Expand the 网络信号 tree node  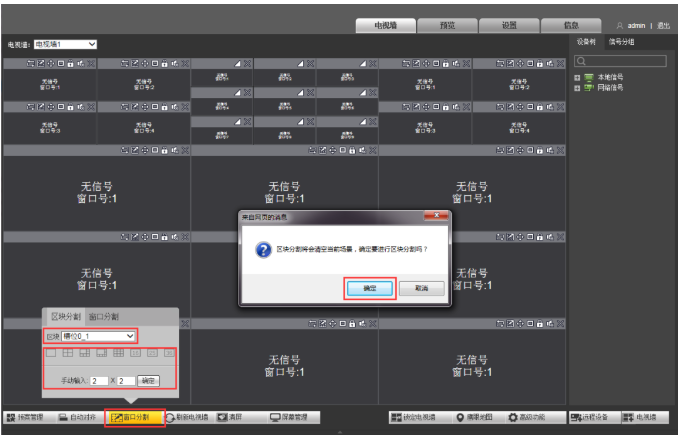tap(577, 88)
